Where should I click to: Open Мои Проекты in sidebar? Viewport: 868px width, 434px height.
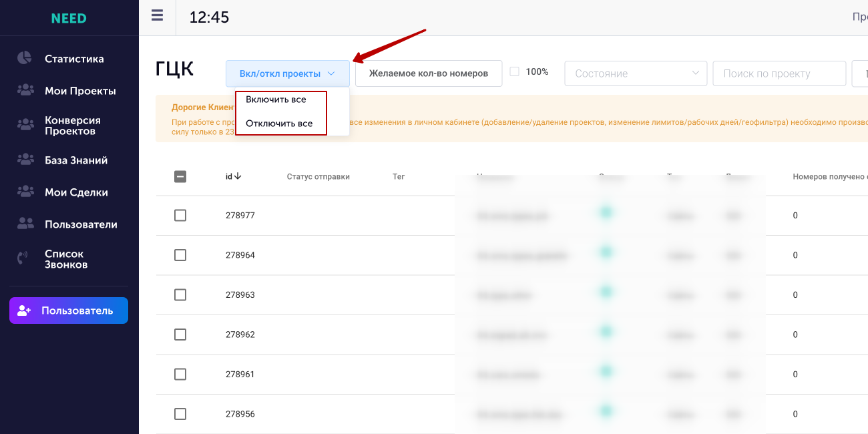pos(80,91)
